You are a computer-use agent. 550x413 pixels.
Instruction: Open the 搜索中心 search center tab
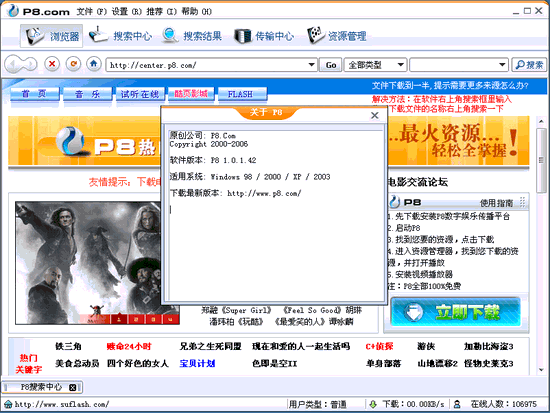(x=120, y=36)
